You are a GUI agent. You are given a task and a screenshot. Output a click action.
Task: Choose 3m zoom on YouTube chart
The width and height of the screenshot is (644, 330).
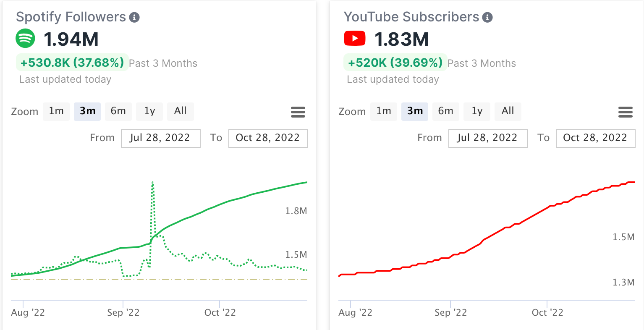click(415, 111)
